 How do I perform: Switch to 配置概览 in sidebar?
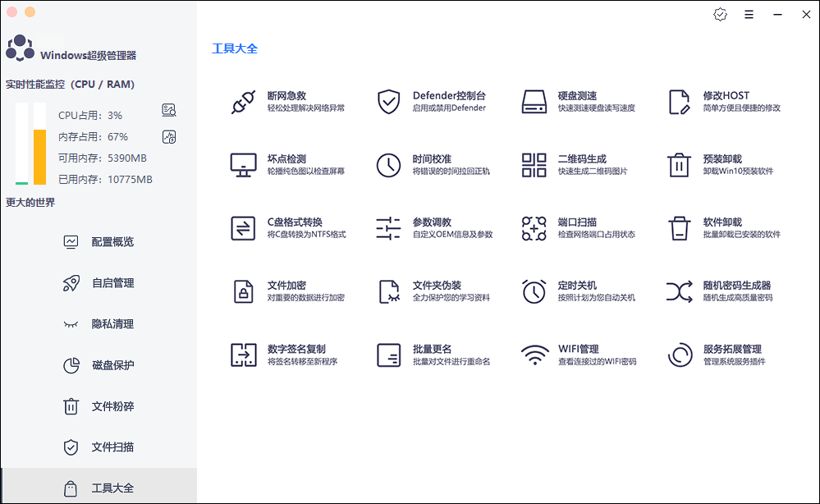pyautogui.click(x=98, y=241)
